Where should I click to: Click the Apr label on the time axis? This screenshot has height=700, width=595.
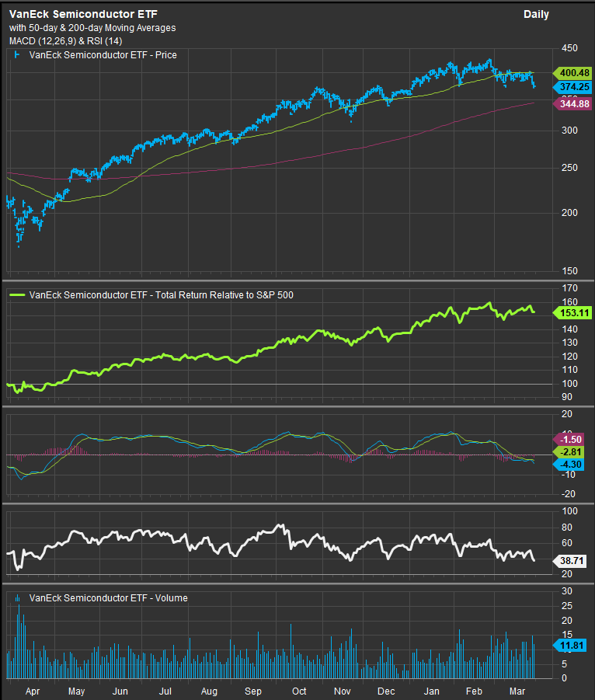[34, 691]
